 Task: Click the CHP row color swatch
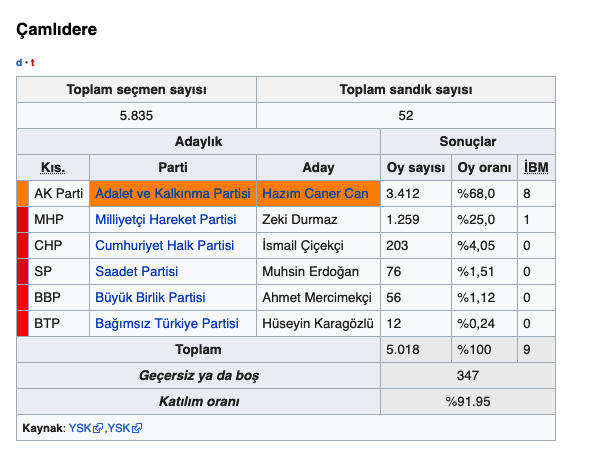(22, 245)
